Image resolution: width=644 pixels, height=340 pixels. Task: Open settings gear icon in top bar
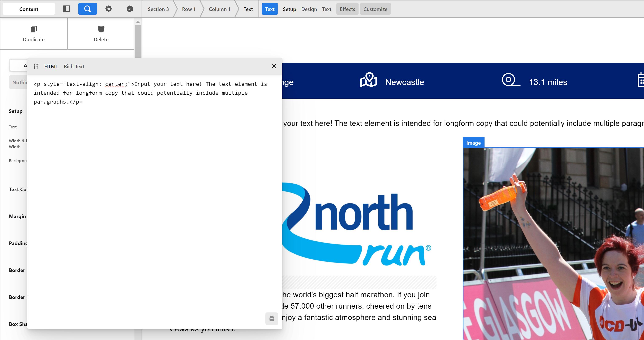[x=108, y=9]
